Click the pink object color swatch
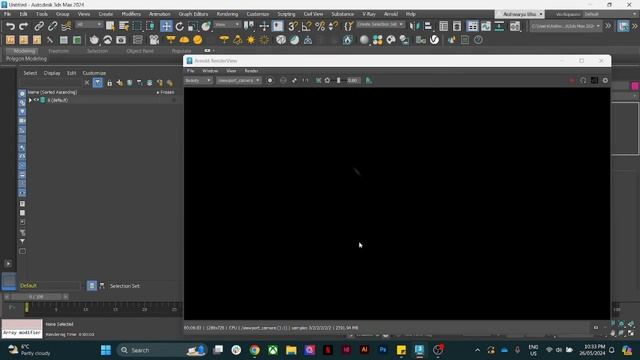The image size is (640, 360). tap(635, 86)
